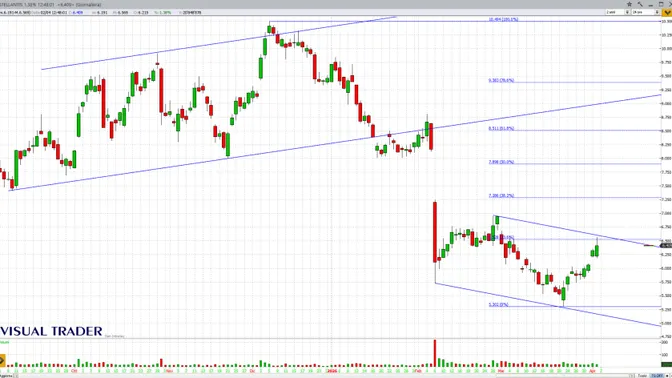
Task: Click the 76.4% Fibonacci level label
Action: [x=501, y=80]
